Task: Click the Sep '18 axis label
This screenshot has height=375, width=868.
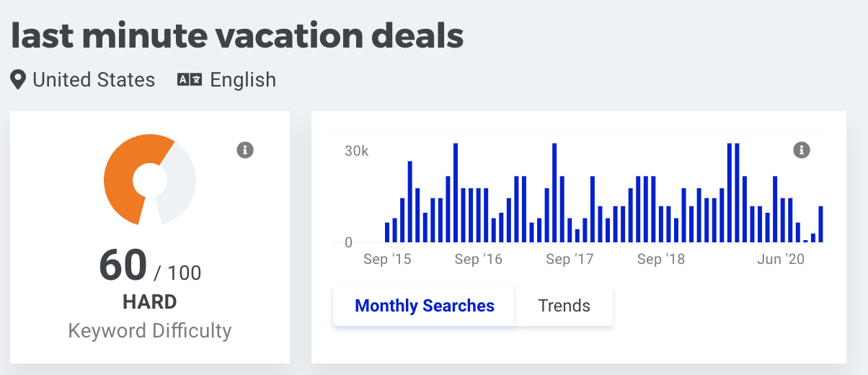Action: [661, 259]
